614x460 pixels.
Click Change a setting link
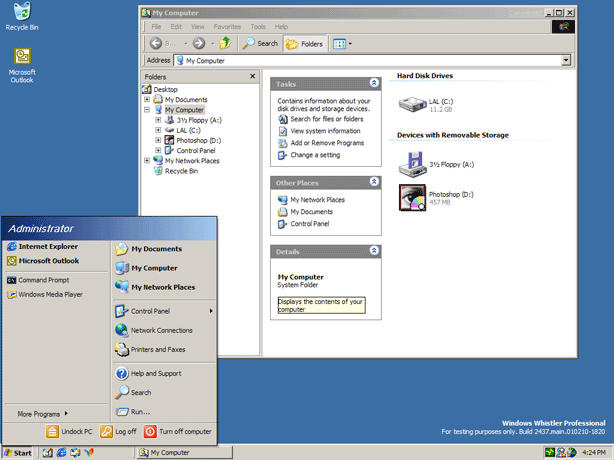(309, 155)
